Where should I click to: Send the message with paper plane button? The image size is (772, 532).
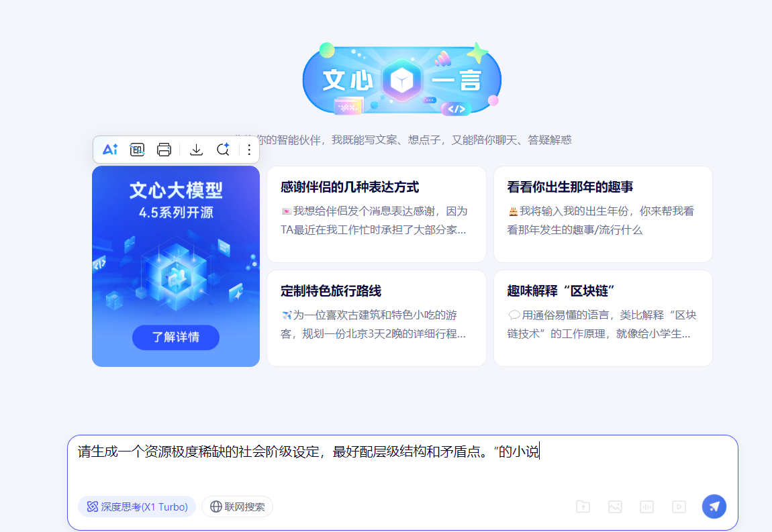pos(714,507)
